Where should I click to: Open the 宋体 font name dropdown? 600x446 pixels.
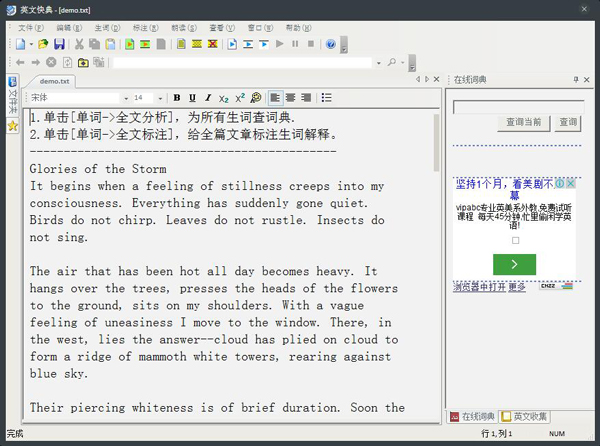126,99
